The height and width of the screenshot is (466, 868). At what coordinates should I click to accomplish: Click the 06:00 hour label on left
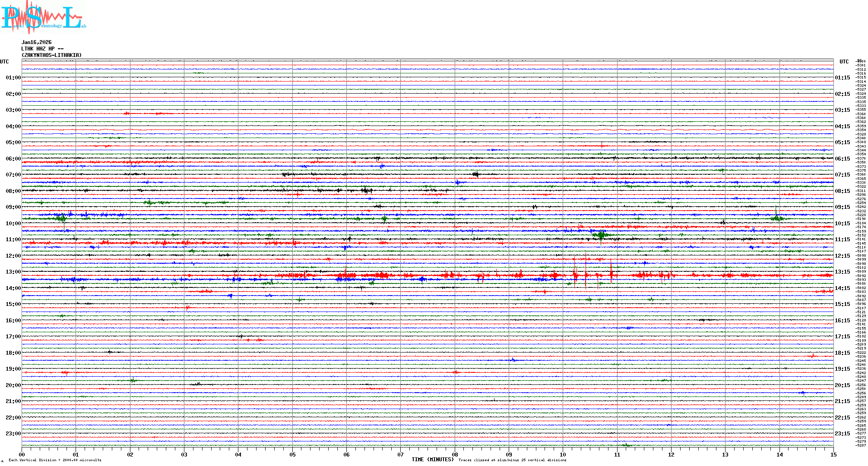pos(13,159)
